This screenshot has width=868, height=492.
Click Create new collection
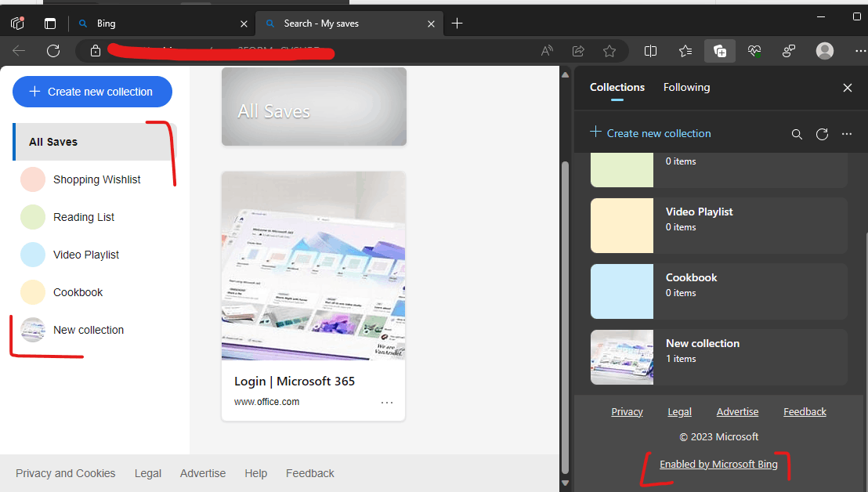click(x=92, y=92)
